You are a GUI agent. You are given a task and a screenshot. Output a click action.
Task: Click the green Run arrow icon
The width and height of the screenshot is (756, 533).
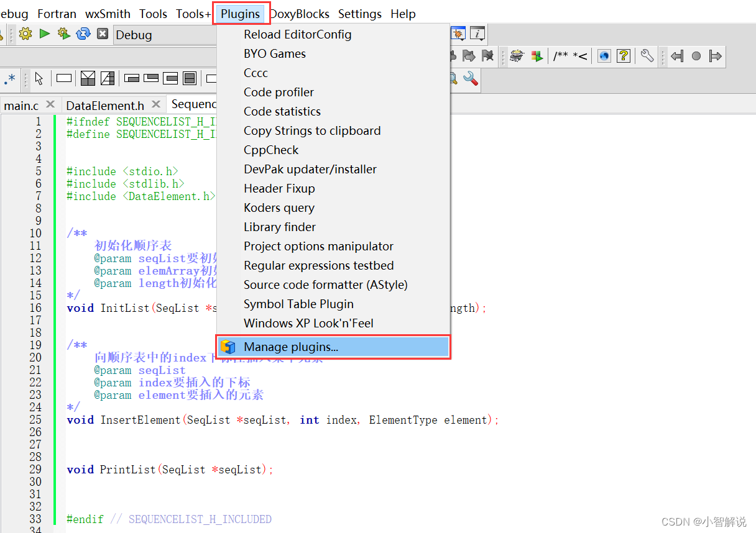45,34
